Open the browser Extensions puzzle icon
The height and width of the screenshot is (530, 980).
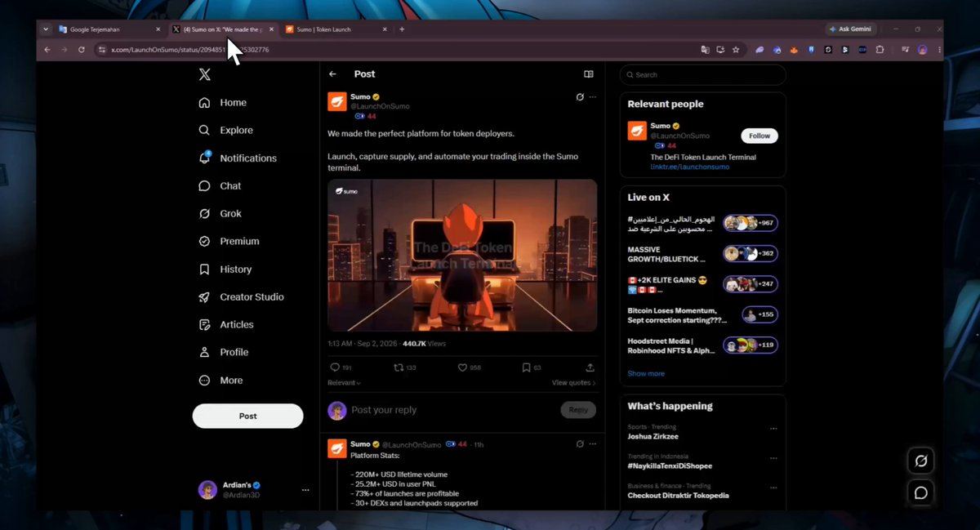tap(880, 50)
